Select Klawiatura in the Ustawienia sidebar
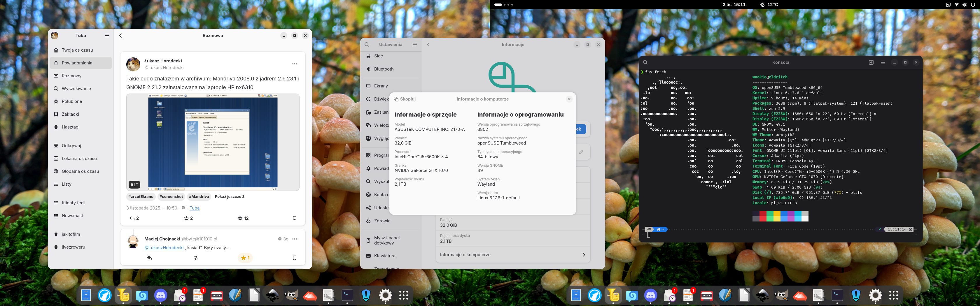This screenshot has width=980, height=306. point(385,256)
